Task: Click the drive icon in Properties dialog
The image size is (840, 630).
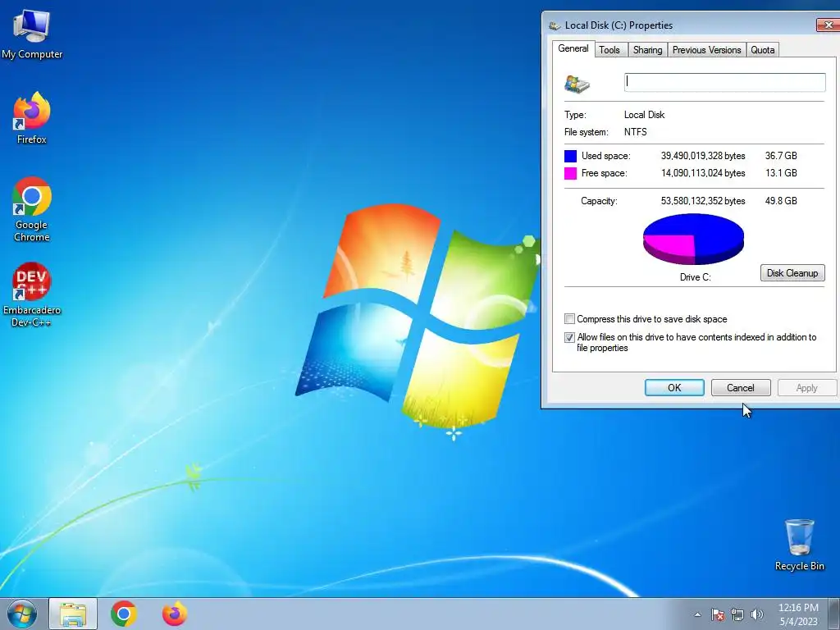Action: tap(577, 84)
